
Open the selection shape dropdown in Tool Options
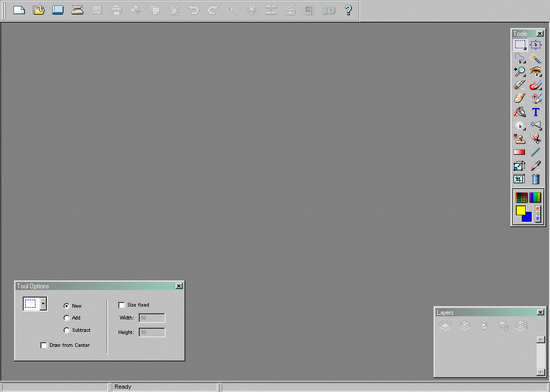45,303
